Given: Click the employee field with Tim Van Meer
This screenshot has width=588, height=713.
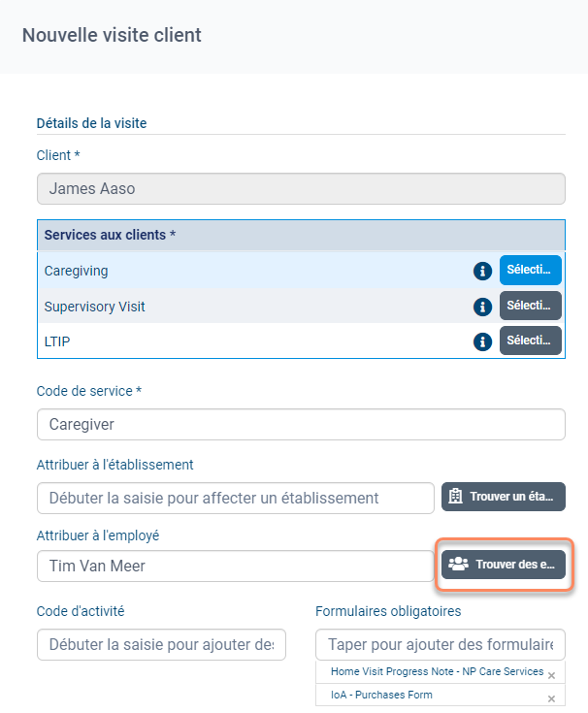Looking at the screenshot, I should [x=236, y=566].
